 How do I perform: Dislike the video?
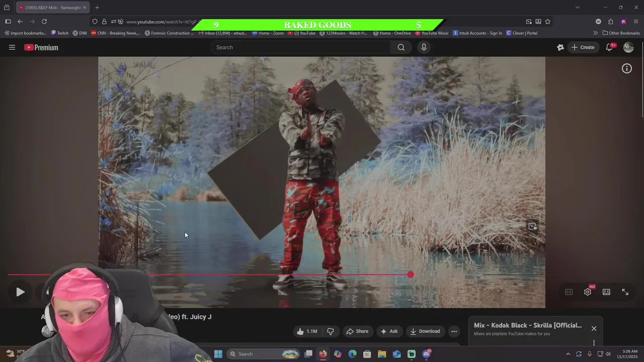tap(331, 331)
